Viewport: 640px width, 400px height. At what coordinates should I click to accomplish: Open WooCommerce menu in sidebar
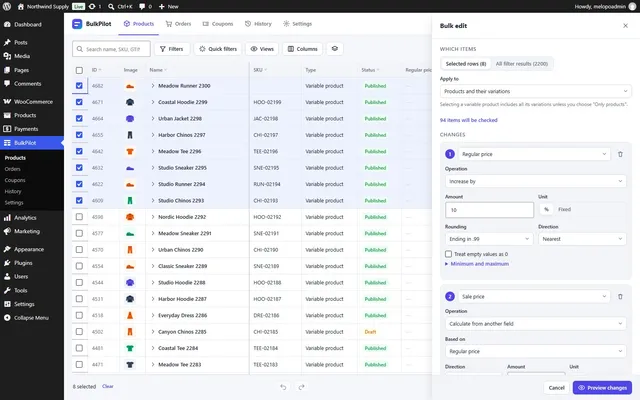[32, 102]
